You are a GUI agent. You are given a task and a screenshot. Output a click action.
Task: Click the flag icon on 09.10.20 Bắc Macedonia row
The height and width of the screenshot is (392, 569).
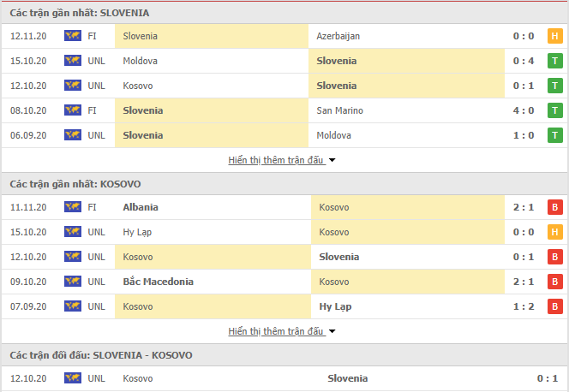(x=73, y=281)
